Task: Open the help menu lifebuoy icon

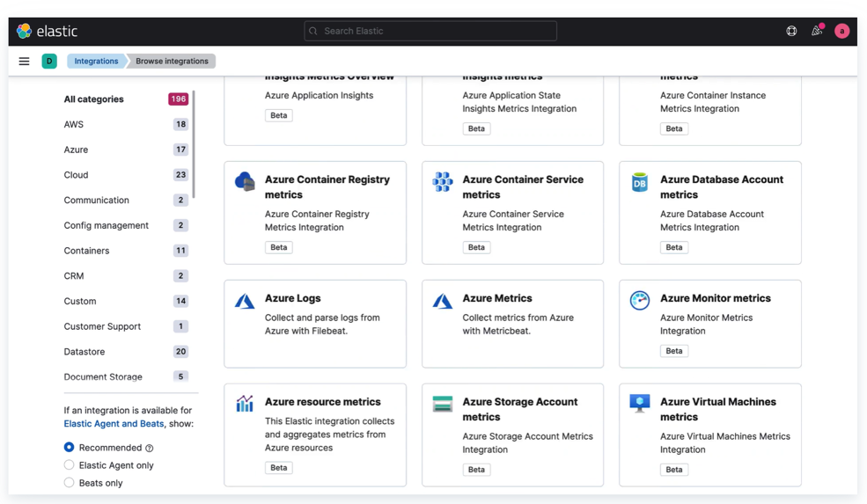Action: [x=791, y=32]
